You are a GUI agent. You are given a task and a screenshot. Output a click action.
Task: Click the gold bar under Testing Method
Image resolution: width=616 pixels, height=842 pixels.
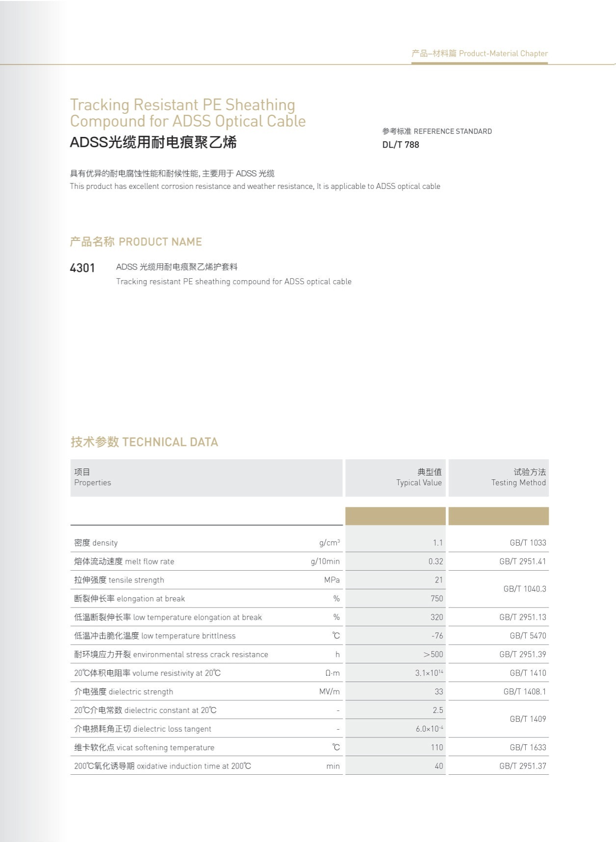[x=498, y=516]
